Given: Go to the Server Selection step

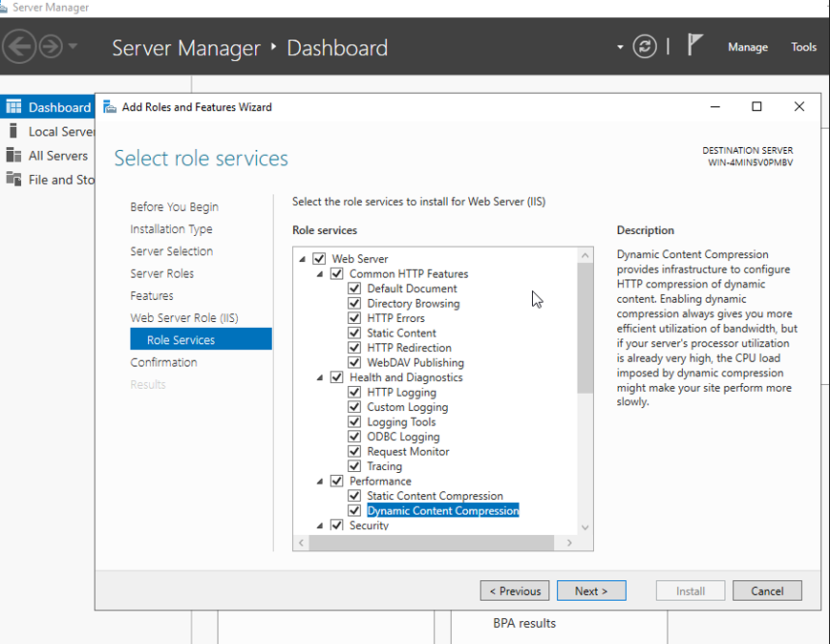Looking at the screenshot, I should pos(172,251).
